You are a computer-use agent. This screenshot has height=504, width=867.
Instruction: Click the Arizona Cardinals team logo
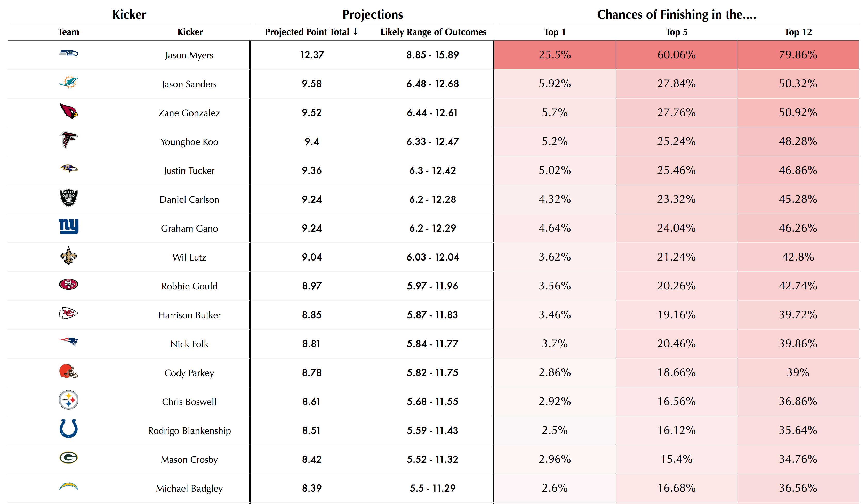pyautogui.click(x=68, y=111)
